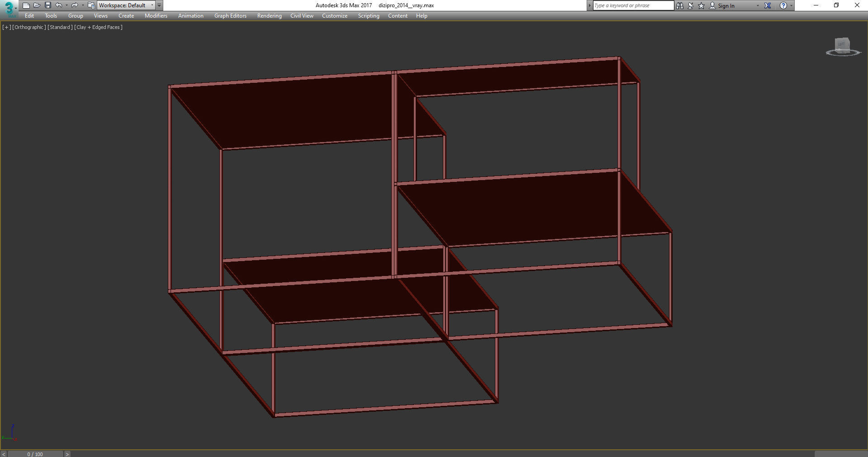Open the Content menu

398,16
